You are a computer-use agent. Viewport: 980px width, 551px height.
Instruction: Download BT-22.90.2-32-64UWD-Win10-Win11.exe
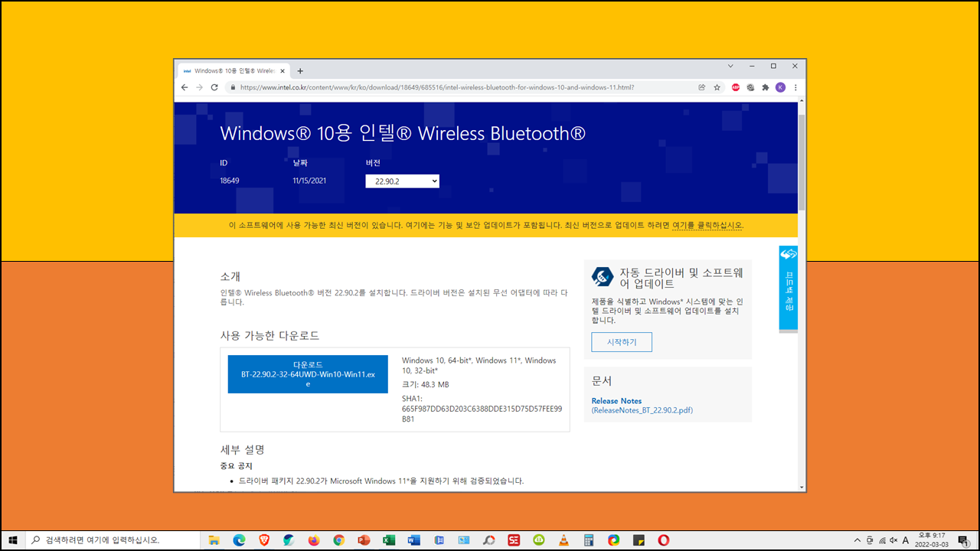tap(308, 374)
